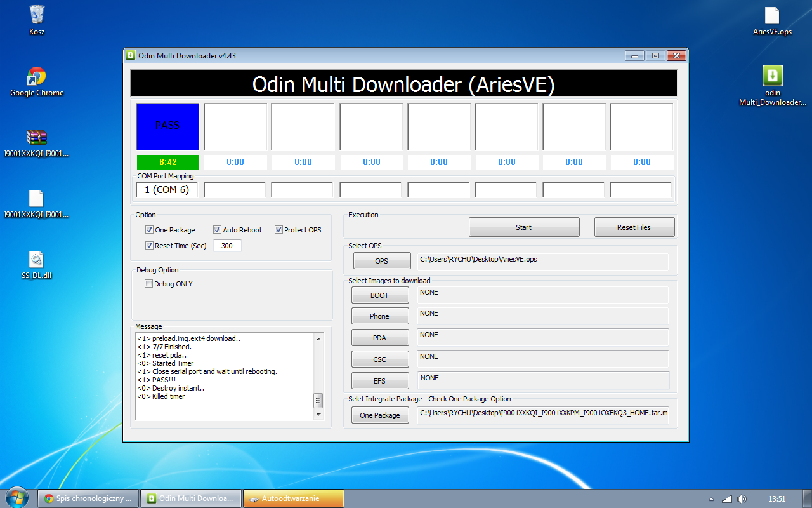Select the AriesVE.ops desktop file
Viewport: 812px width, 508px height.
point(772,21)
